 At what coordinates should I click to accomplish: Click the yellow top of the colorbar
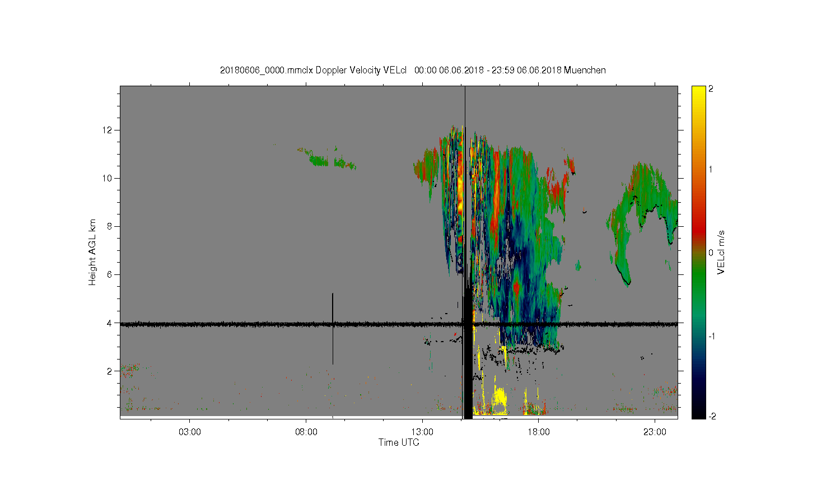pos(698,91)
